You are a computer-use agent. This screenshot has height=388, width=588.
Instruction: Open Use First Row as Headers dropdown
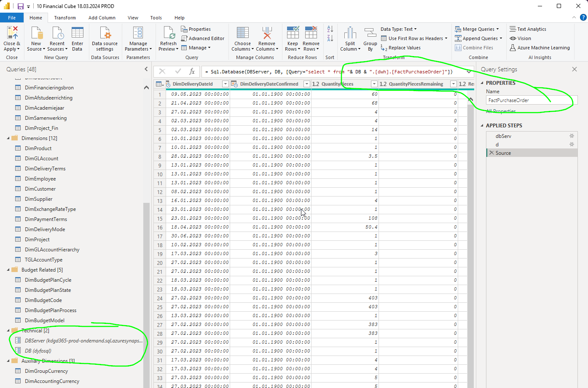coord(414,38)
